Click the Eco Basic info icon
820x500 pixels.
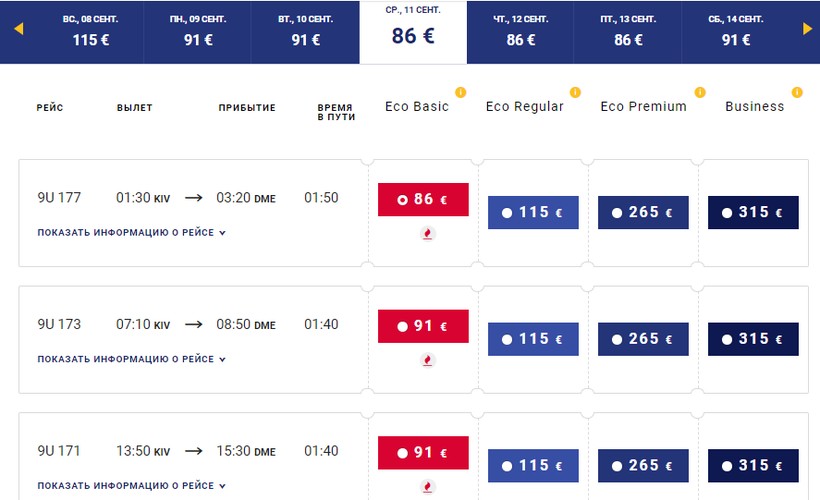pos(461,92)
